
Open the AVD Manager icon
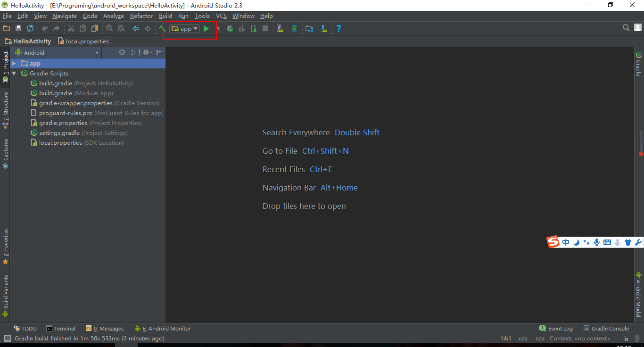(280, 29)
